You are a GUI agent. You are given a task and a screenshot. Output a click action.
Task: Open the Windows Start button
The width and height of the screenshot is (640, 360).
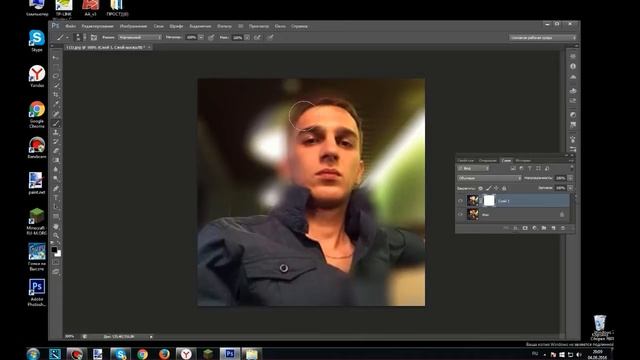[x=33, y=354]
